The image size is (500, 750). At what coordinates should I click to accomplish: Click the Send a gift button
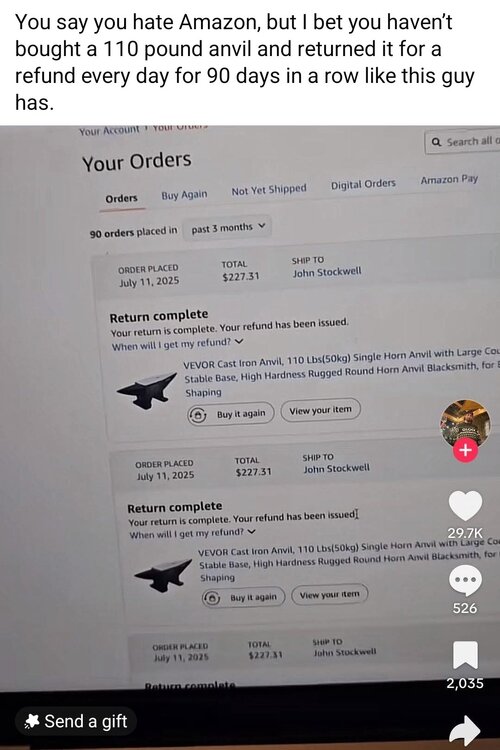76,721
